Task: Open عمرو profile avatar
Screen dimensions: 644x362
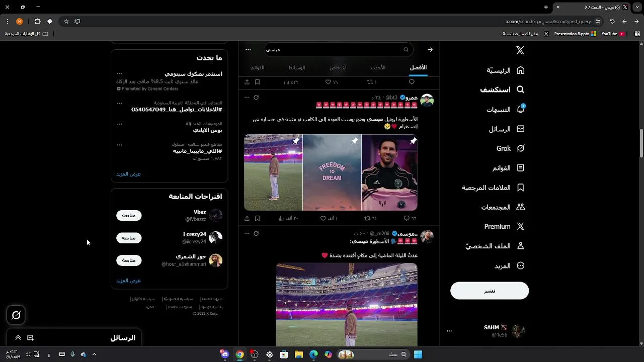Action: click(427, 101)
